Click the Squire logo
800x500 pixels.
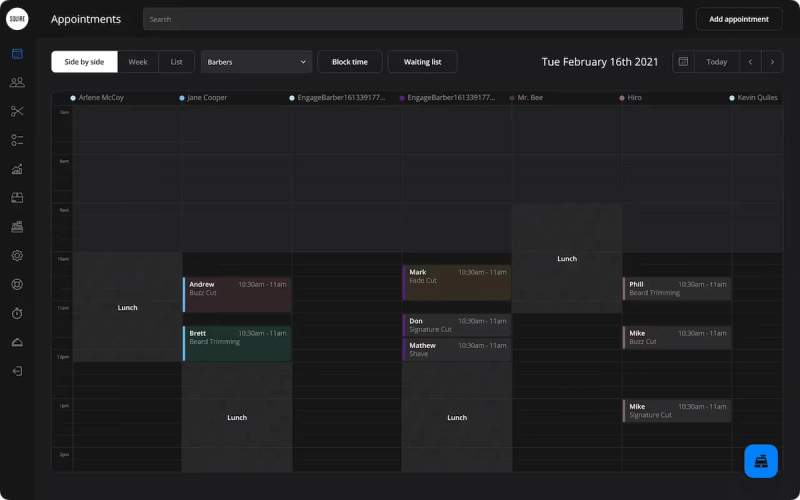(x=17, y=19)
